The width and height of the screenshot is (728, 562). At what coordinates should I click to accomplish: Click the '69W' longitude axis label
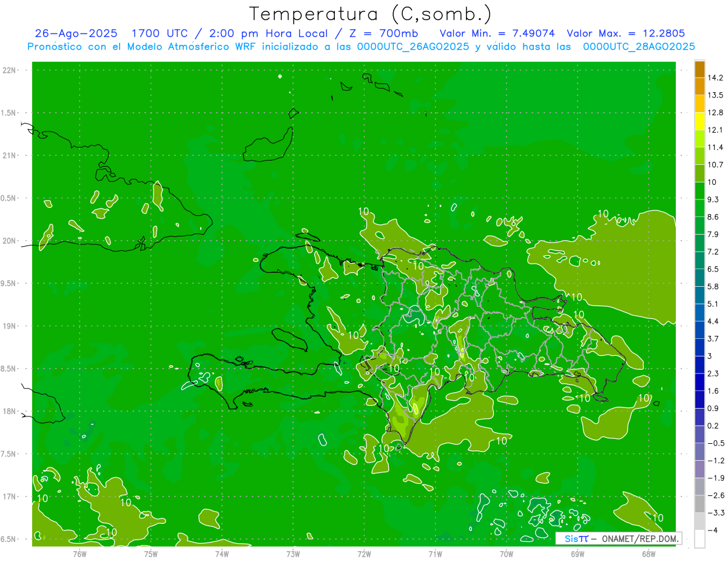coord(577,554)
